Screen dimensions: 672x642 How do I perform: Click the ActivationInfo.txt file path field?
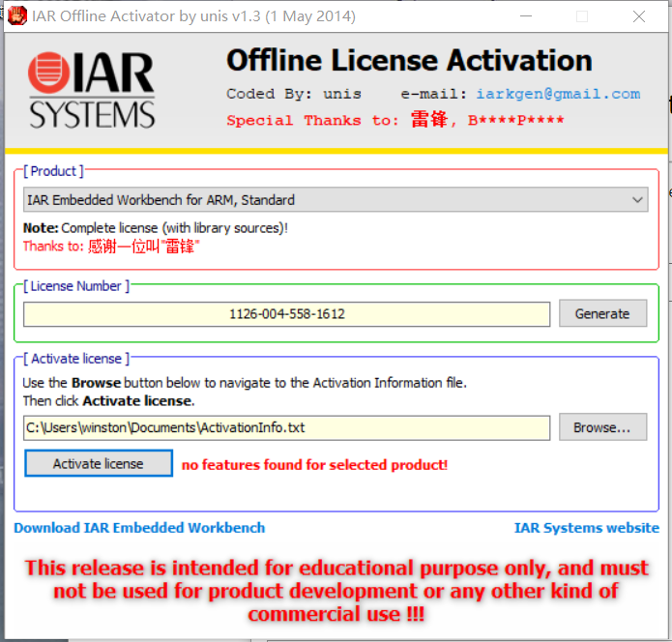287,427
